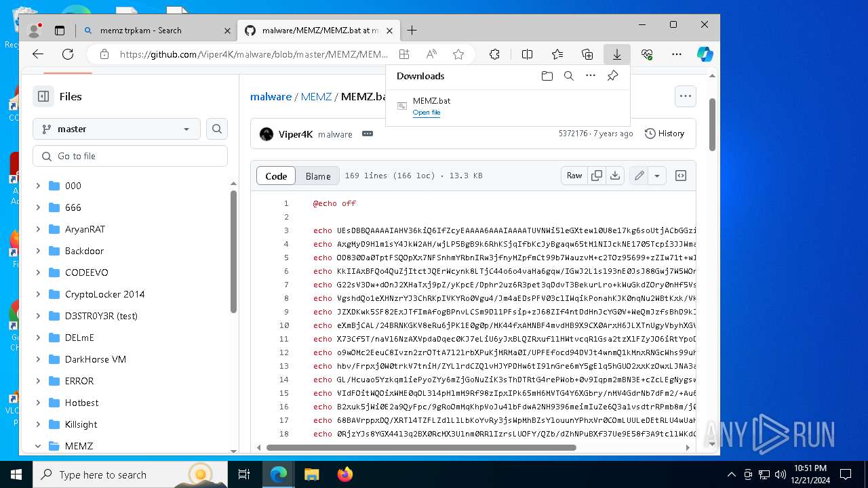Open a new browser tab
This screenshot has width=868, height=488.
[412, 30]
